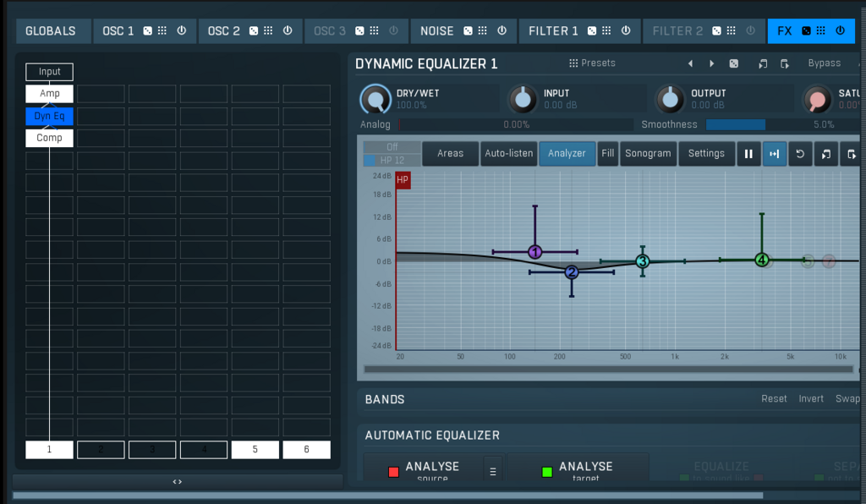Toggle the NOISE power button

click(x=502, y=30)
